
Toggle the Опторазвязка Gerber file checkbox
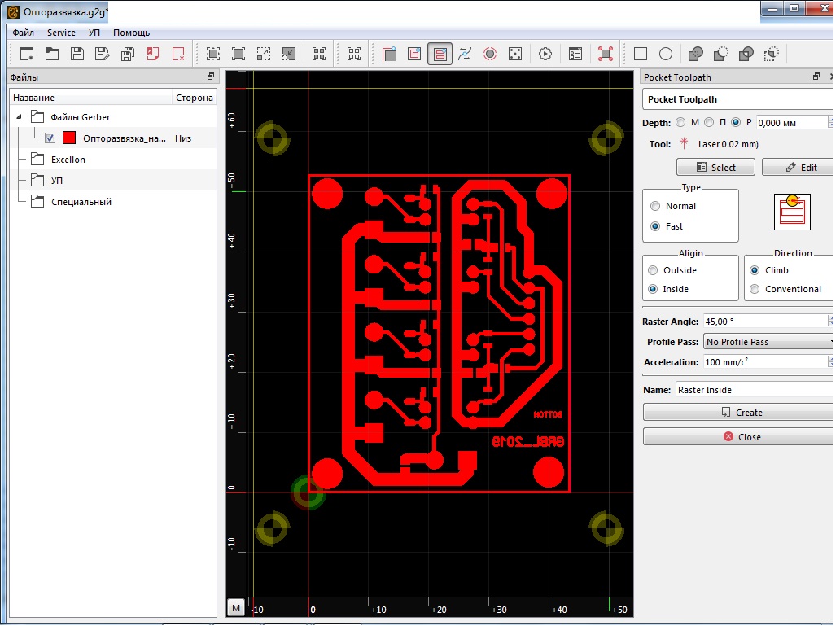point(50,138)
